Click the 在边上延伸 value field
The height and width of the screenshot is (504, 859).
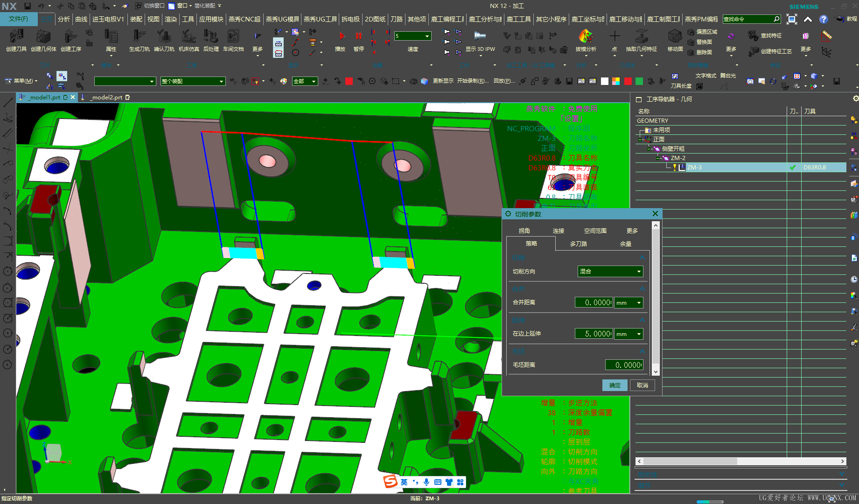(x=594, y=334)
